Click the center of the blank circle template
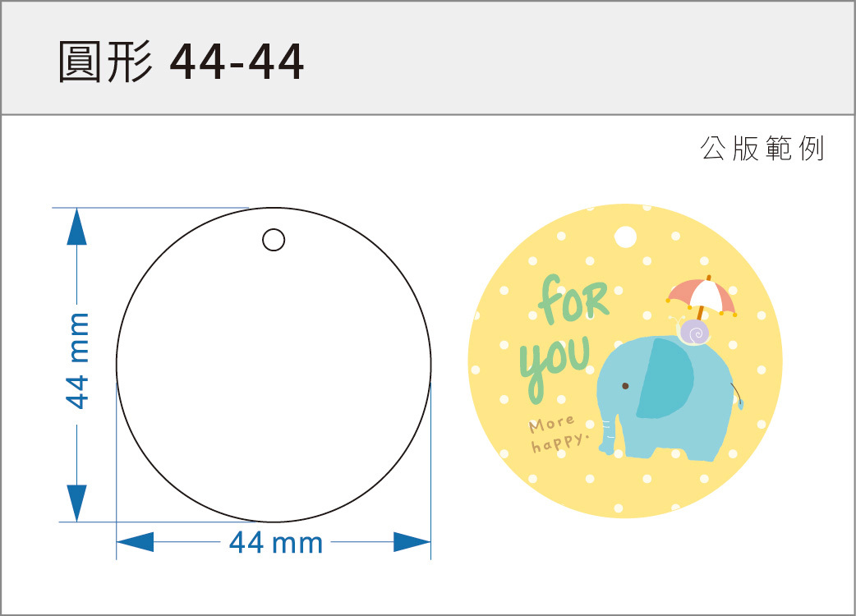Image resolution: width=856 pixels, height=616 pixels. coord(274,365)
